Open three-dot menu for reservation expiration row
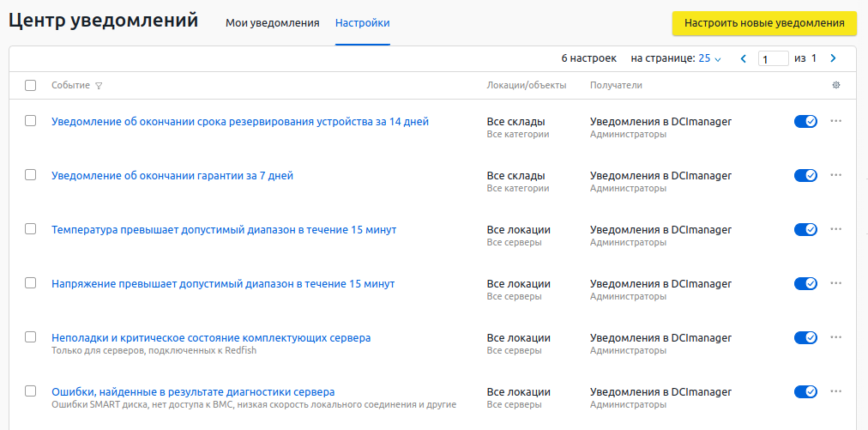The height and width of the screenshot is (430, 868). click(x=836, y=121)
